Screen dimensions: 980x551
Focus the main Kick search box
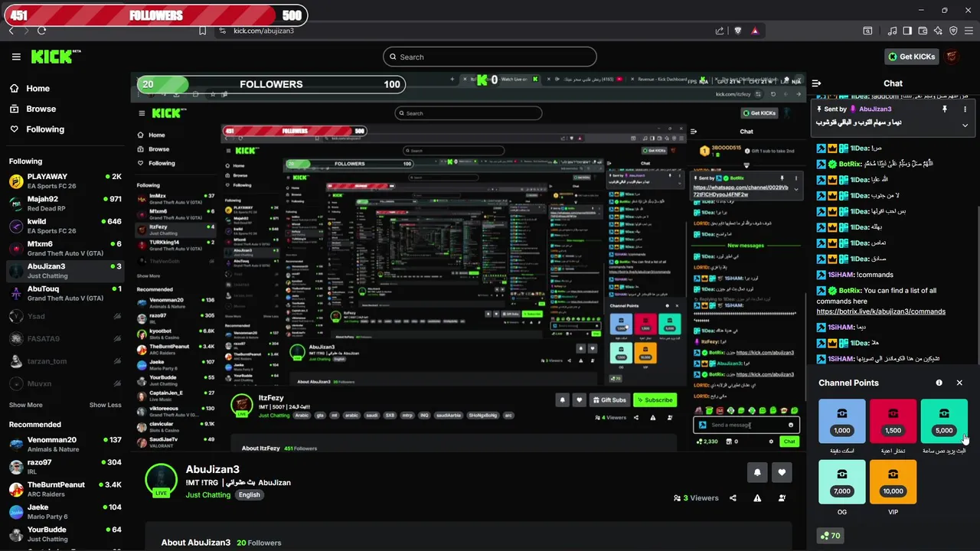click(x=489, y=57)
